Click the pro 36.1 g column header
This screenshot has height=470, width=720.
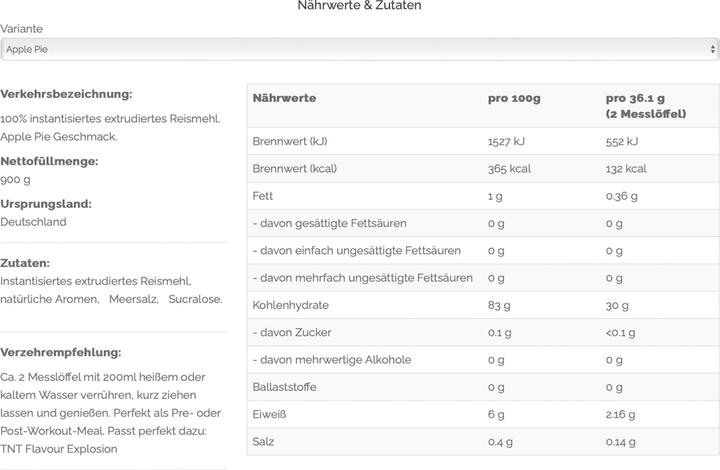[x=646, y=106]
